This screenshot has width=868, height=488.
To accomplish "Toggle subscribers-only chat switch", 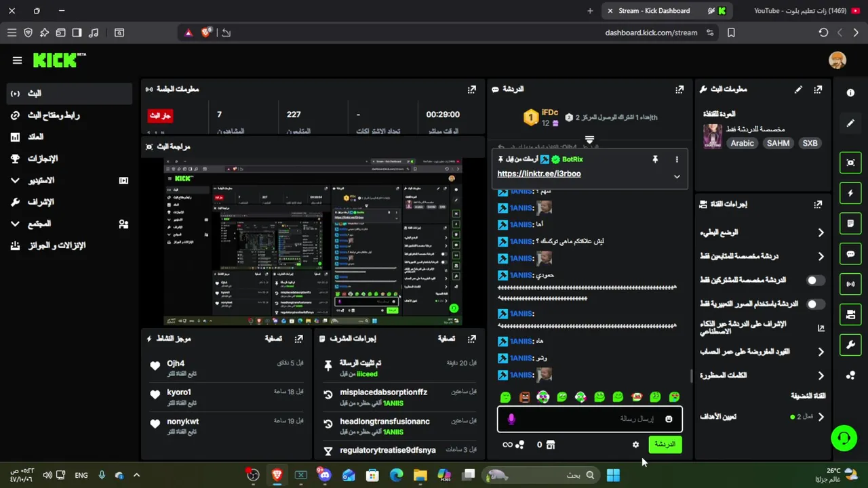I will click(x=815, y=280).
